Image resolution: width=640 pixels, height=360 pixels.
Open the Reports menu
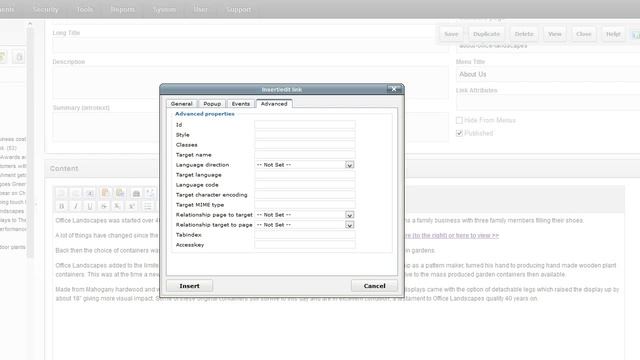(122, 9)
